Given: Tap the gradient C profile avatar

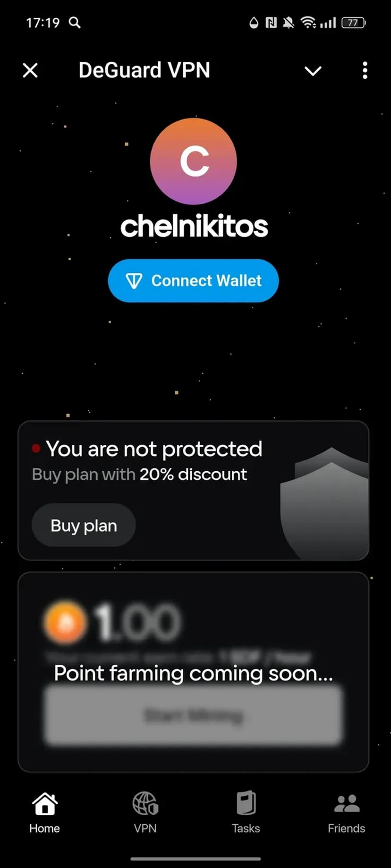Looking at the screenshot, I should pos(193,161).
